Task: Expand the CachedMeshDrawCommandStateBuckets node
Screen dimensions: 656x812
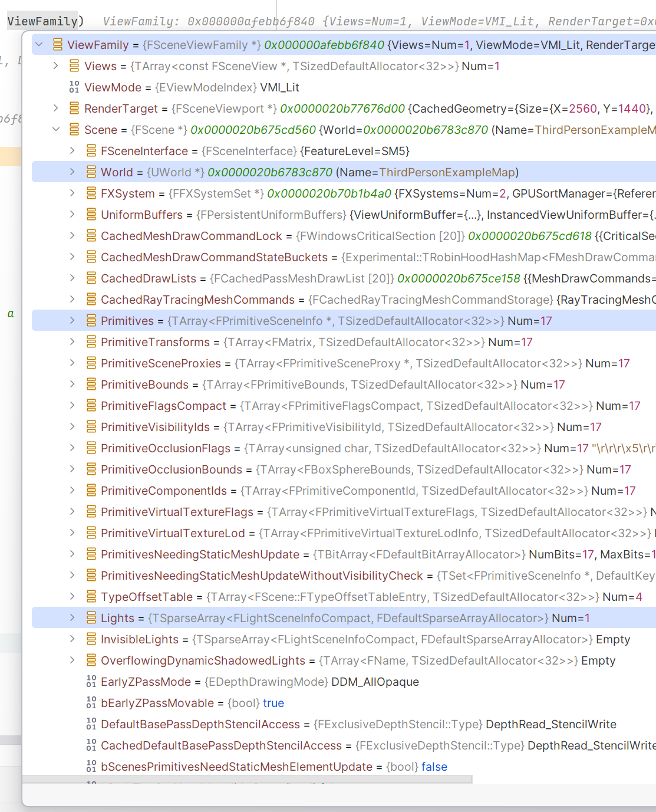Action: pyautogui.click(x=72, y=257)
